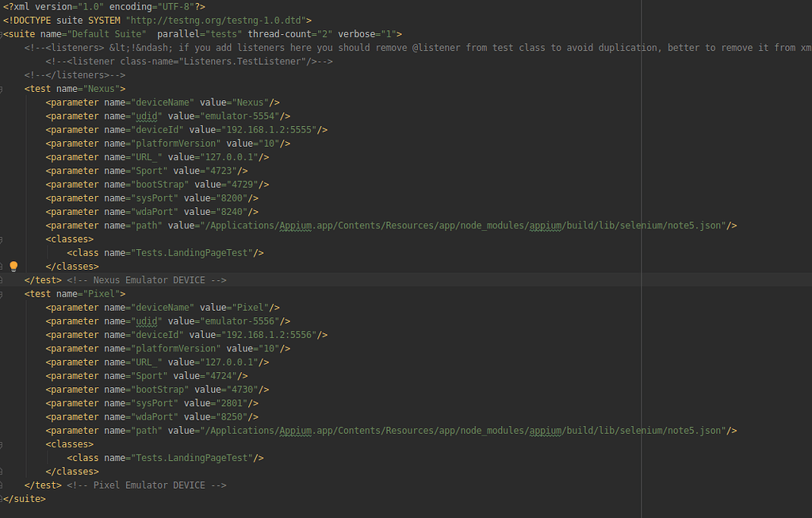Image resolution: width=812 pixels, height=518 pixels.
Task: Place cursor in the "emulator-5554" udid value
Action: coord(240,116)
